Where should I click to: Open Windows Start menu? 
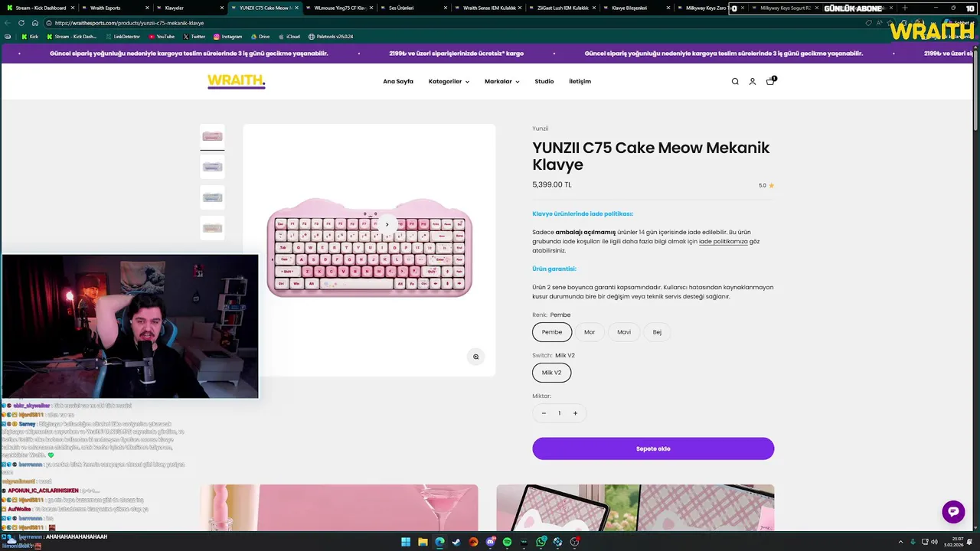406,542
